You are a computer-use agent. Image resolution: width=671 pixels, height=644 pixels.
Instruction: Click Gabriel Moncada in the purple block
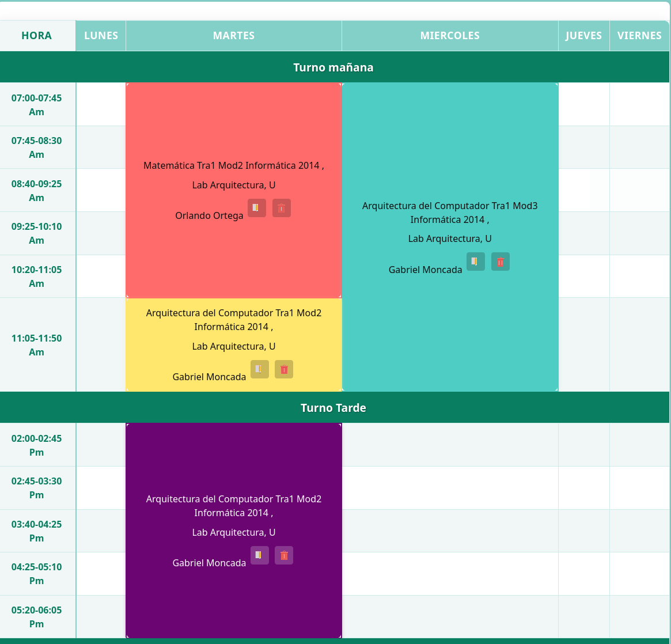click(x=209, y=563)
